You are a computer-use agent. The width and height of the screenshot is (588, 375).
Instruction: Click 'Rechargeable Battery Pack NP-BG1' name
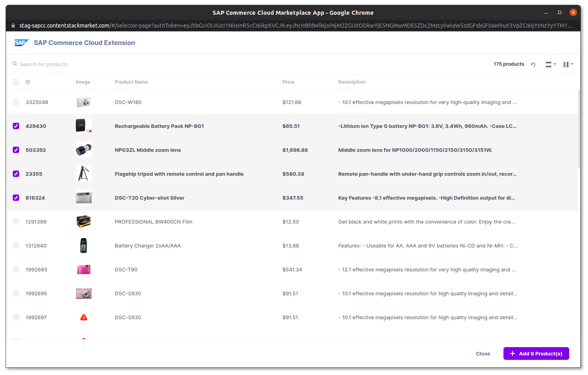coord(159,126)
